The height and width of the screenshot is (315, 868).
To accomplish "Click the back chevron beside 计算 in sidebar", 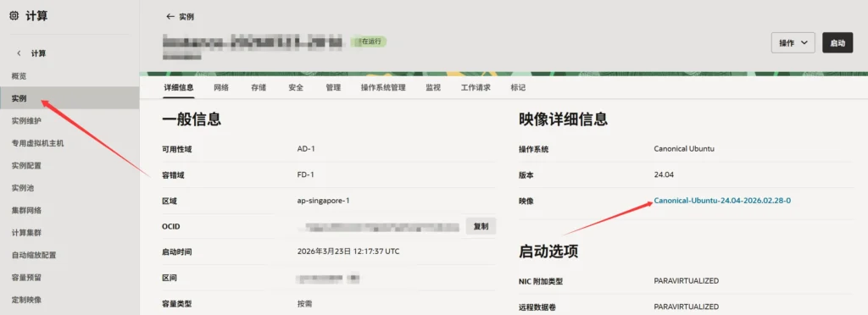I will click(x=19, y=53).
